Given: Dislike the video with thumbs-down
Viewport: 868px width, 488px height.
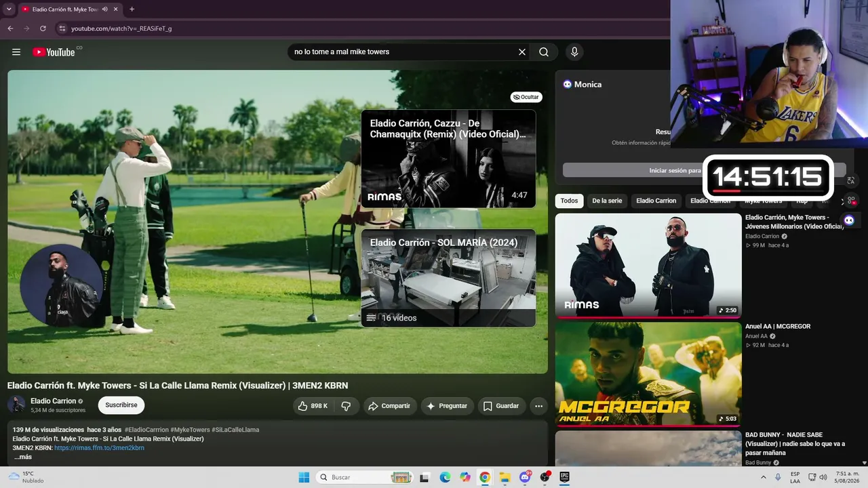Looking at the screenshot, I should click(346, 406).
